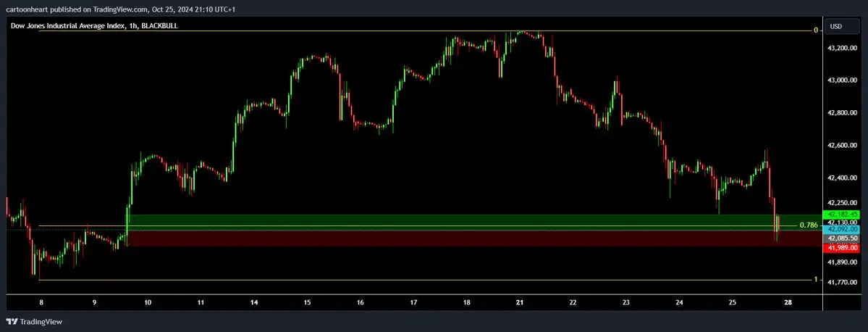Screen dimensions: 868x332
Task: Click the 41,770.00 price axis label
Action: 843,282
